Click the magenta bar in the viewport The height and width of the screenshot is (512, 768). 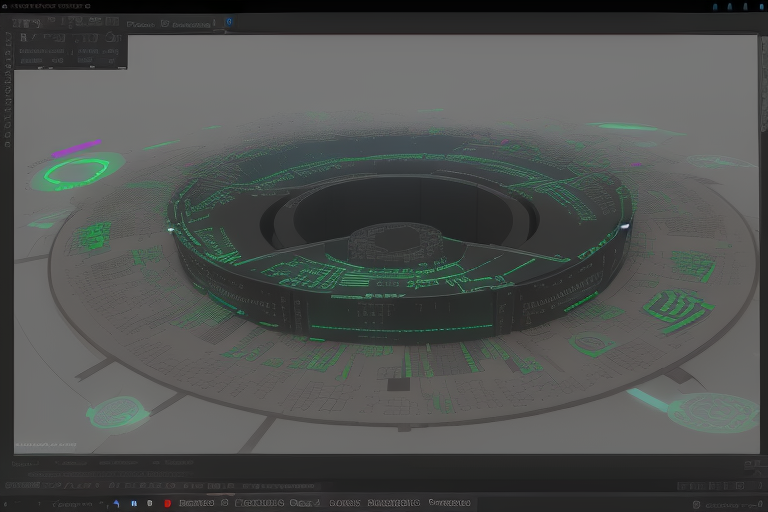[x=76, y=148]
